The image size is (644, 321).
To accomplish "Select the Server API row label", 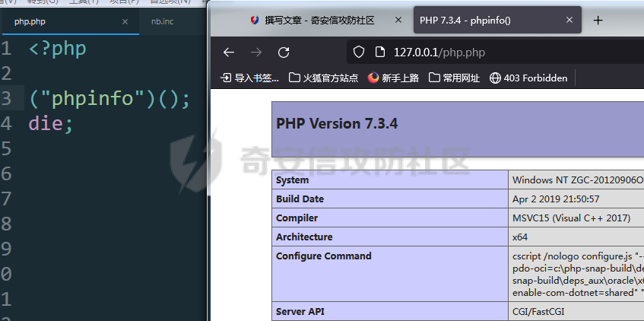I will point(300,312).
